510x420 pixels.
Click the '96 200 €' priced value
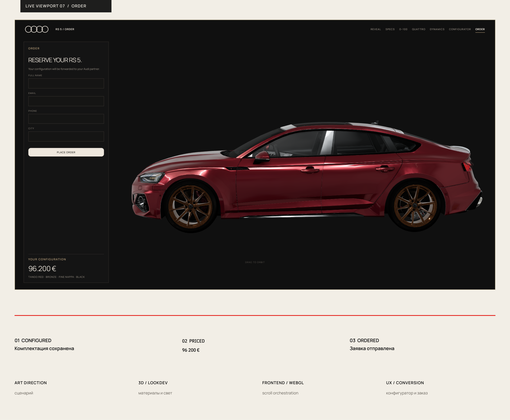(191, 350)
